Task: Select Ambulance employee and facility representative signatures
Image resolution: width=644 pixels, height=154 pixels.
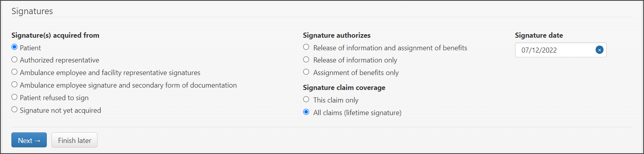Action: pos(15,72)
